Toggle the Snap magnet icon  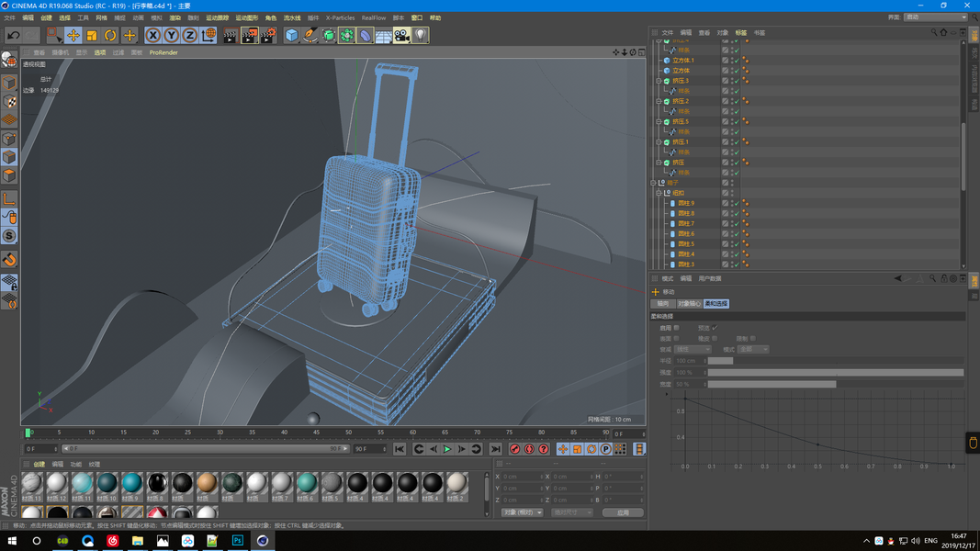(9, 259)
